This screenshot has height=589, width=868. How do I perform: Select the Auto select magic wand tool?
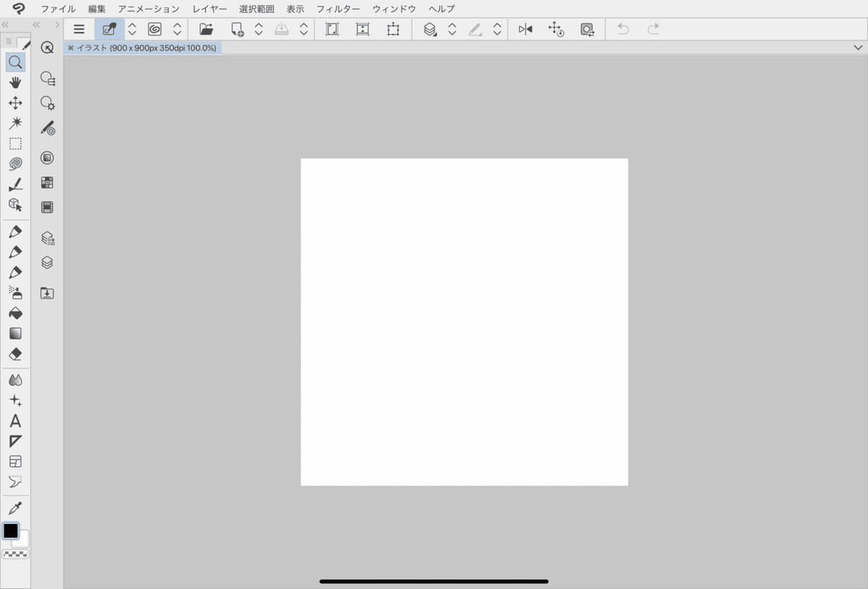(x=15, y=123)
